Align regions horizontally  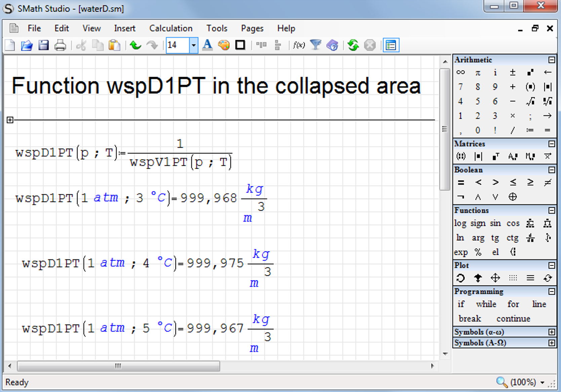point(261,45)
